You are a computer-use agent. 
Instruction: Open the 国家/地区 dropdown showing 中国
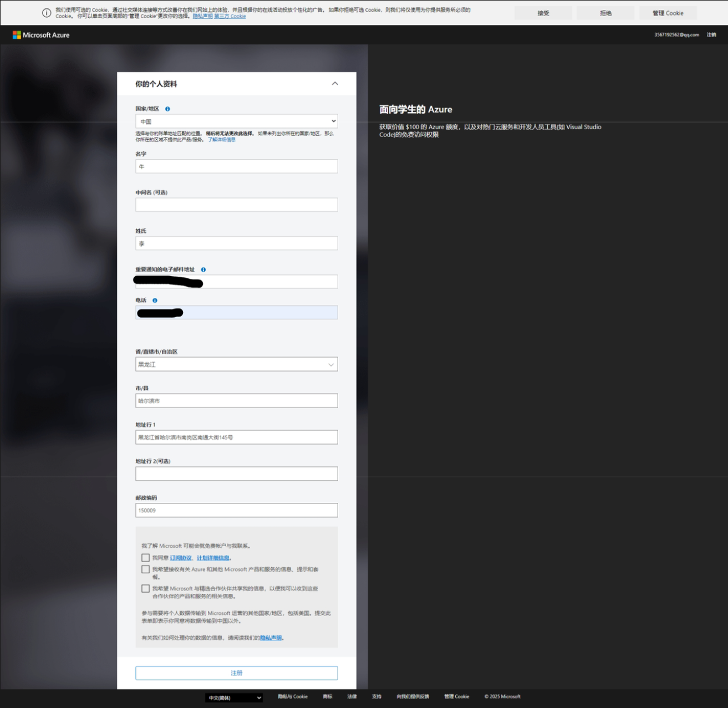237,121
